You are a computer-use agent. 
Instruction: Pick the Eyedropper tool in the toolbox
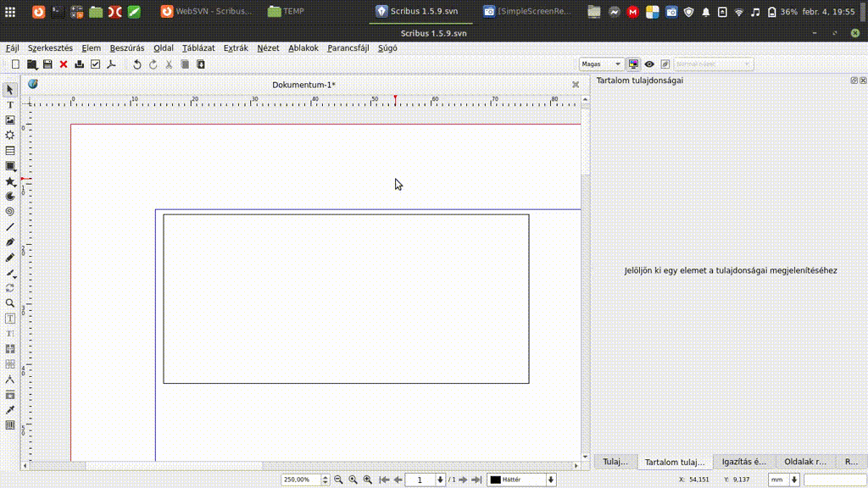(10, 410)
